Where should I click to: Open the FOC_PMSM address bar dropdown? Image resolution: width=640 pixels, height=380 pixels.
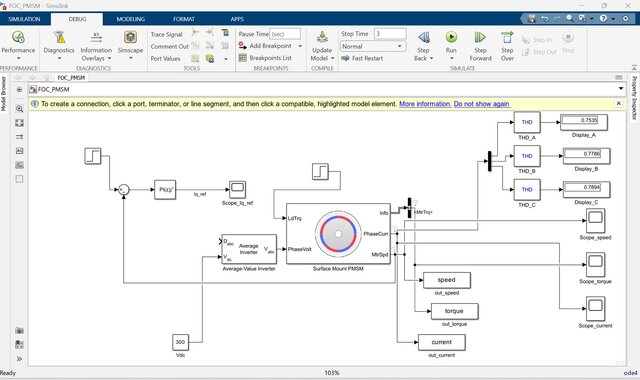[x=621, y=89]
